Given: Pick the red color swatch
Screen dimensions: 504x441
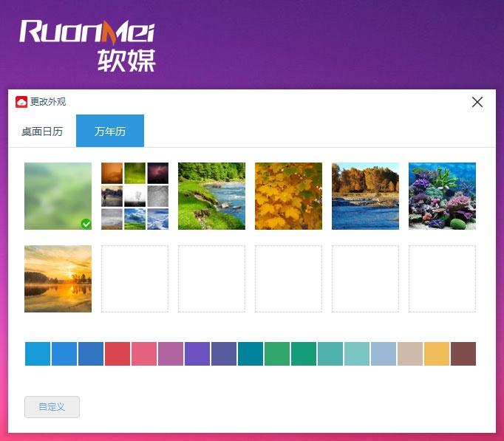Looking at the screenshot, I should (118, 354).
